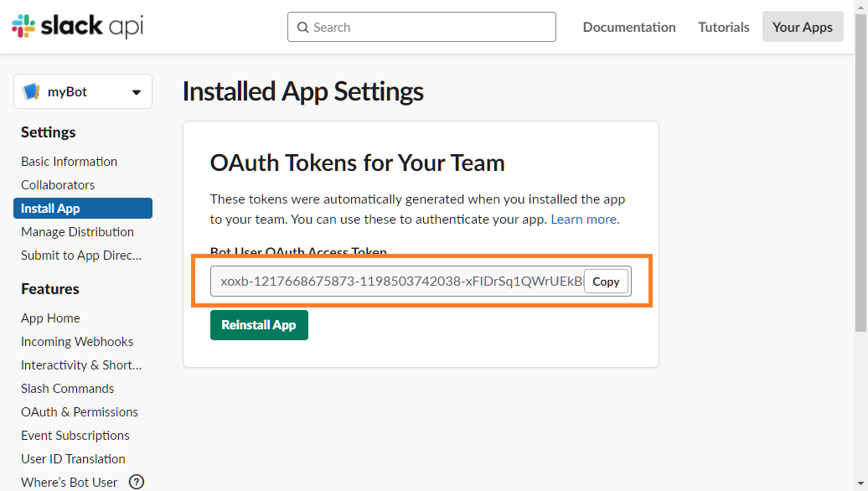868x491 pixels.
Task: Click the scrollbar down arrow
Action: [x=861, y=483]
